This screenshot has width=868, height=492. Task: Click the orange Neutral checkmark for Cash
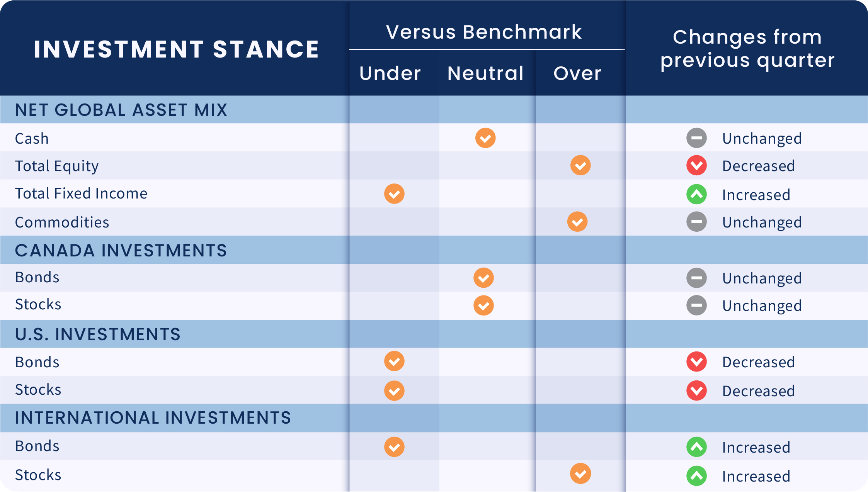485,138
